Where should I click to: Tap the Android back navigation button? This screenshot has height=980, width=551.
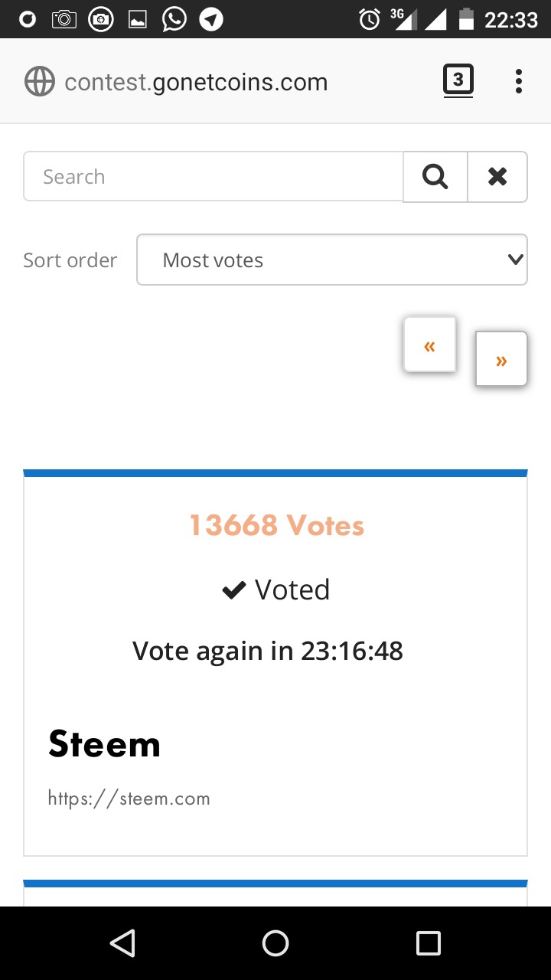pyautogui.click(x=122, y=943)
